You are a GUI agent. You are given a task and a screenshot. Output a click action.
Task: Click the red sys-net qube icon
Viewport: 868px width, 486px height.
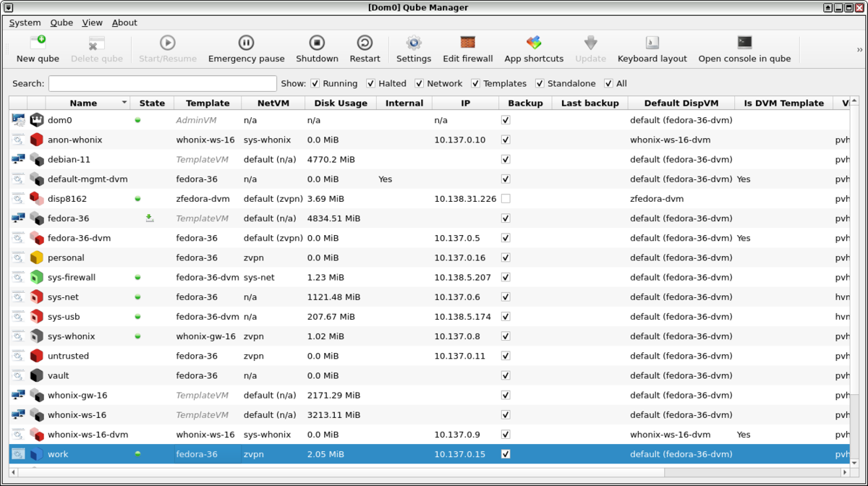[37, 297]
